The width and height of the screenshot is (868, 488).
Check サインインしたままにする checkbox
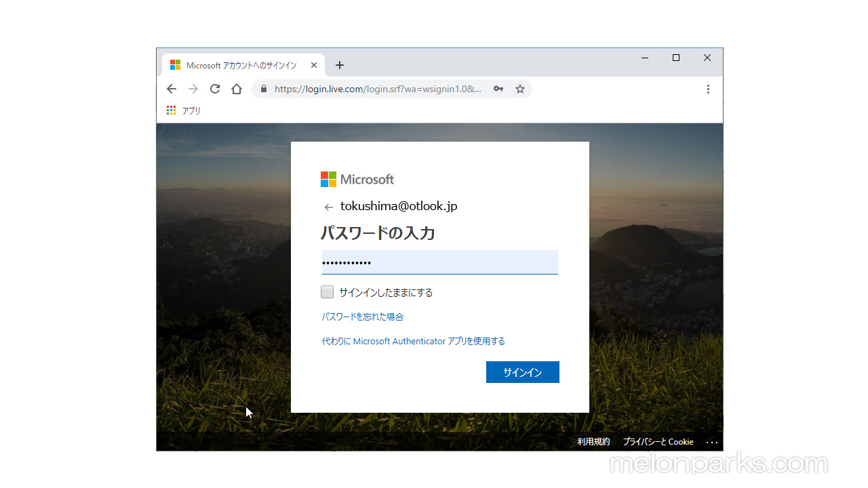pos(328,292)
